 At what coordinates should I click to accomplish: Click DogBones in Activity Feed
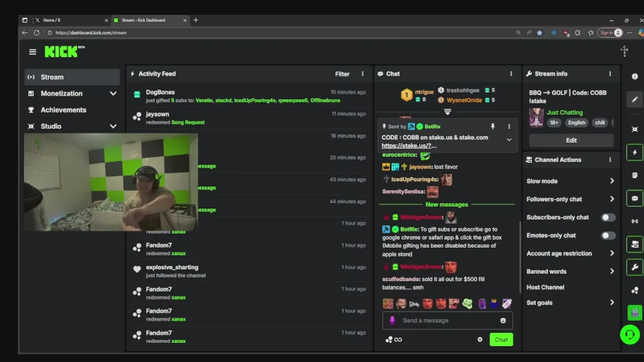160,92
